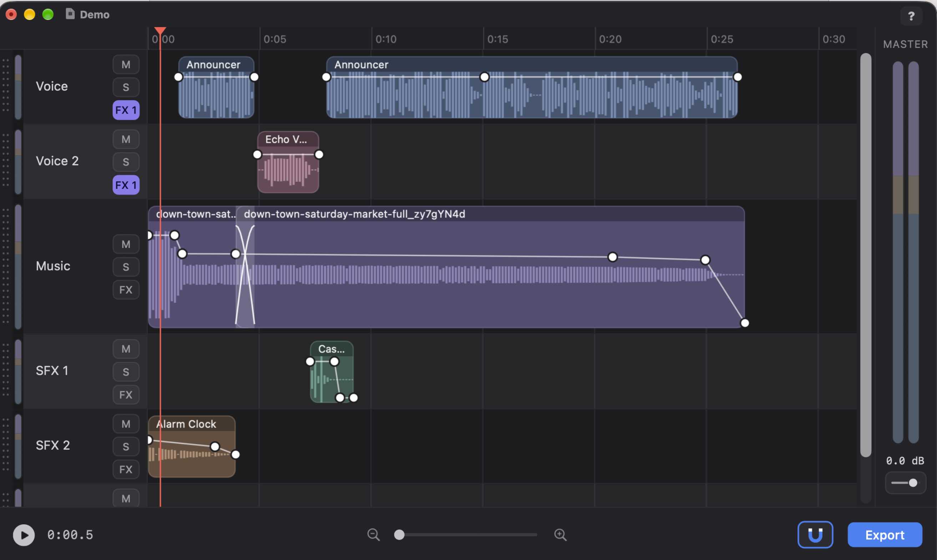Click the Voice track name label
The width and height of the screenshot is (937, 560).
52,86
